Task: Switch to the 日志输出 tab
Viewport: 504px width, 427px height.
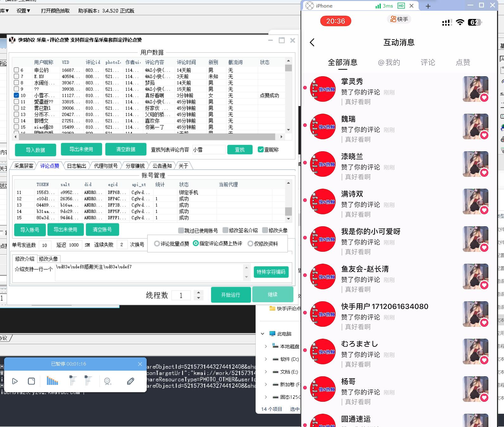Action: 76,166
